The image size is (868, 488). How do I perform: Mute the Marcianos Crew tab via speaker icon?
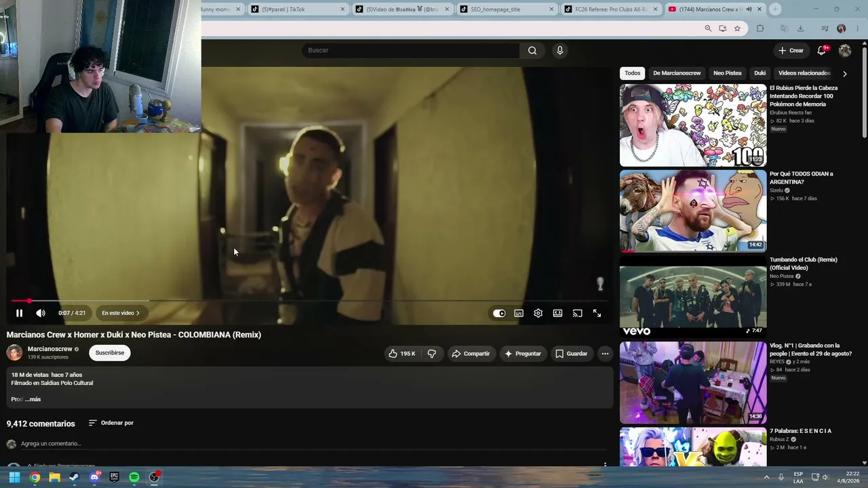coord(749,9)
